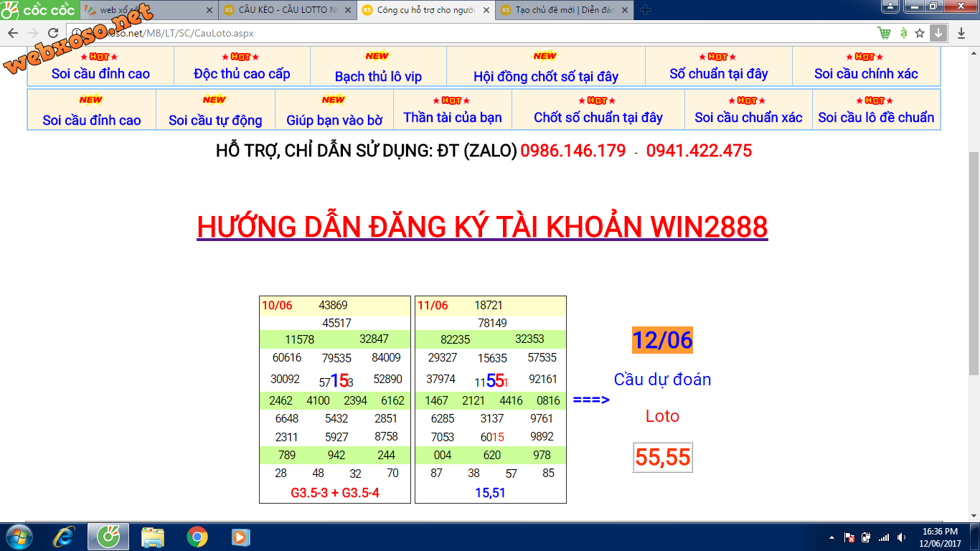
Task: Click the Cốc Cốc browser logo button
Action: click(x=39, y=10)
